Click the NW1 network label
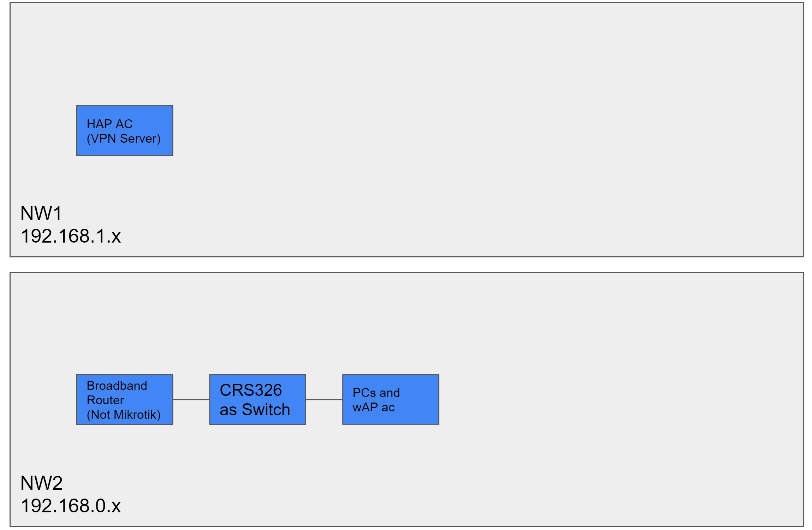 (x=41, y=213)
